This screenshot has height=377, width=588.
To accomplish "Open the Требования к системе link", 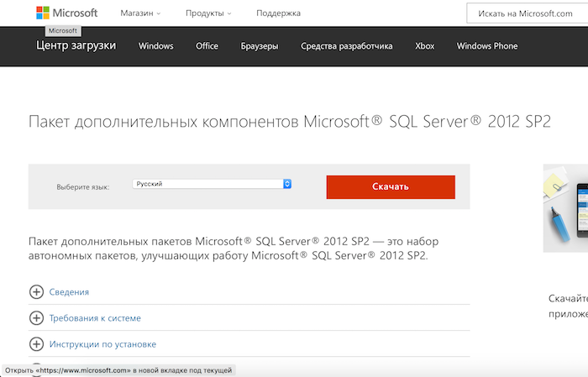I will 96,318.
